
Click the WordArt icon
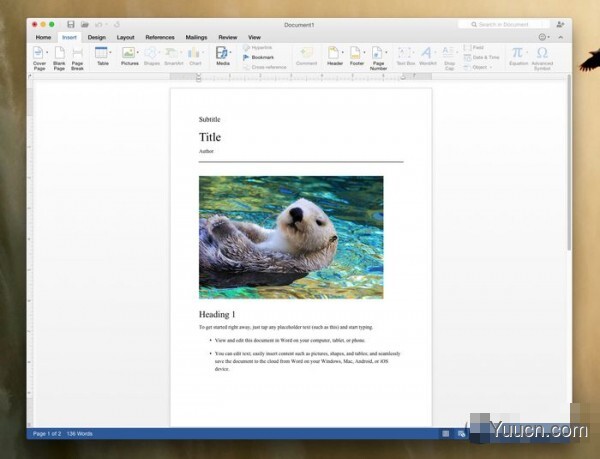426,53
